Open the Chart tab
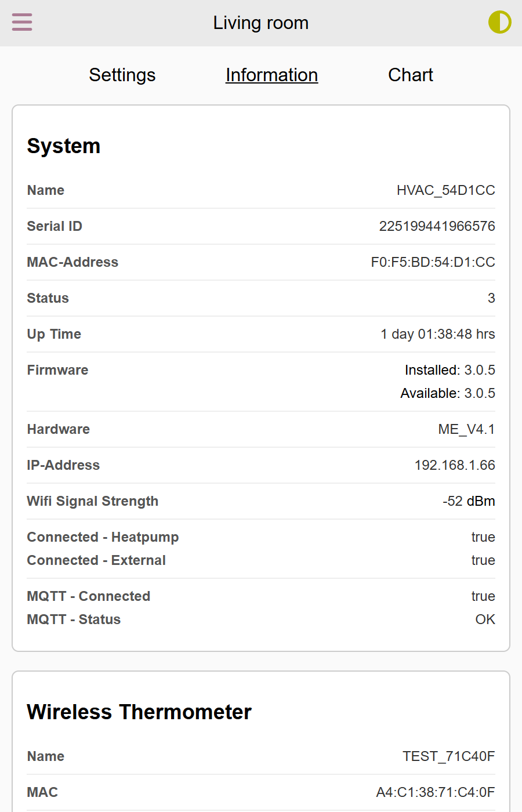Viewport: 522px width, 812px height. 410,75
